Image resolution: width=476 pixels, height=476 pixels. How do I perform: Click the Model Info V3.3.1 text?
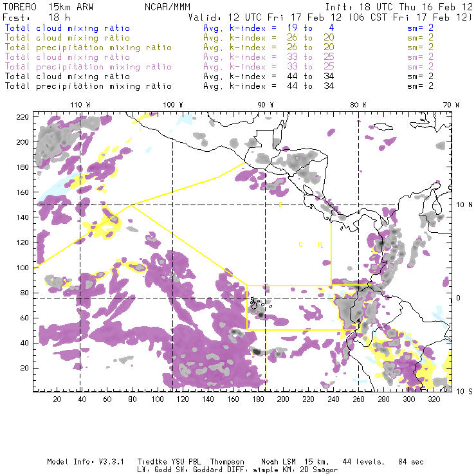pos(77,462)
